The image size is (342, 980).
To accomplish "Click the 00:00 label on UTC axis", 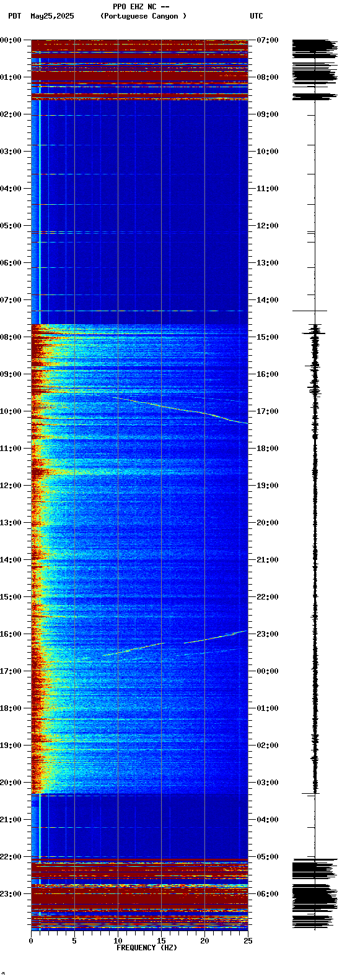I will [268, 671].
